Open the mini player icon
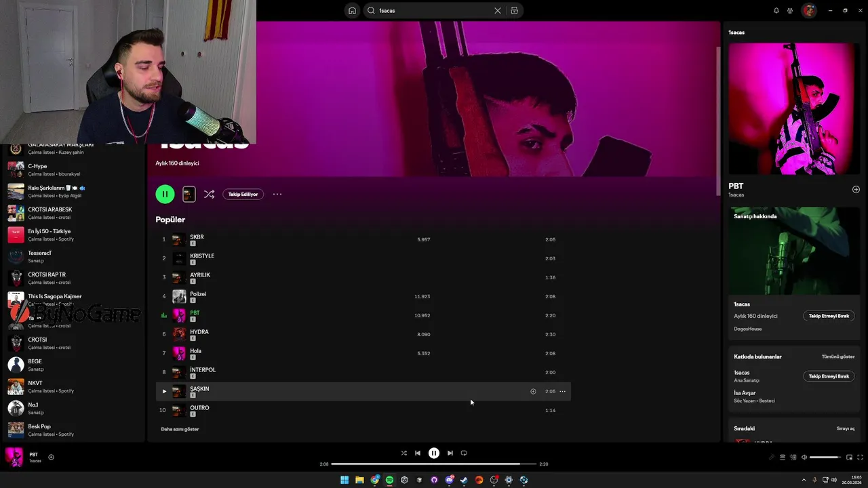The height and width of the screenshot is (488, 868). pyautogui.click(x=849, y=457)
